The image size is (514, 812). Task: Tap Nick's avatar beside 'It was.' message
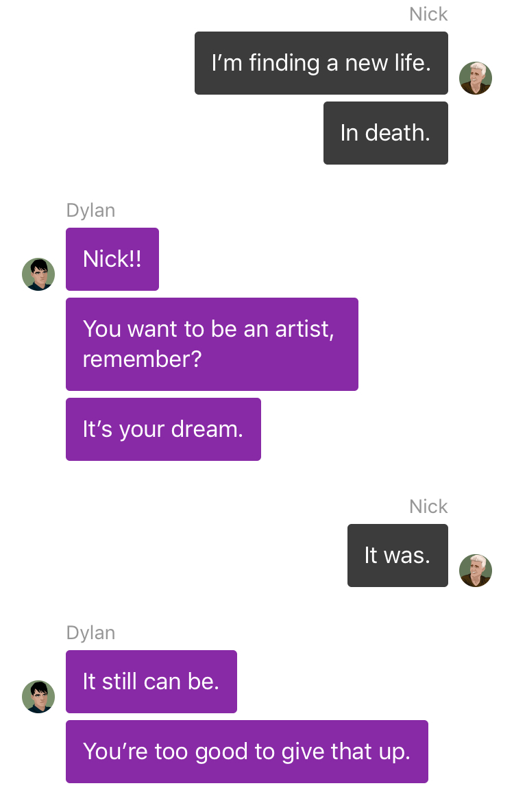point(475,571)
